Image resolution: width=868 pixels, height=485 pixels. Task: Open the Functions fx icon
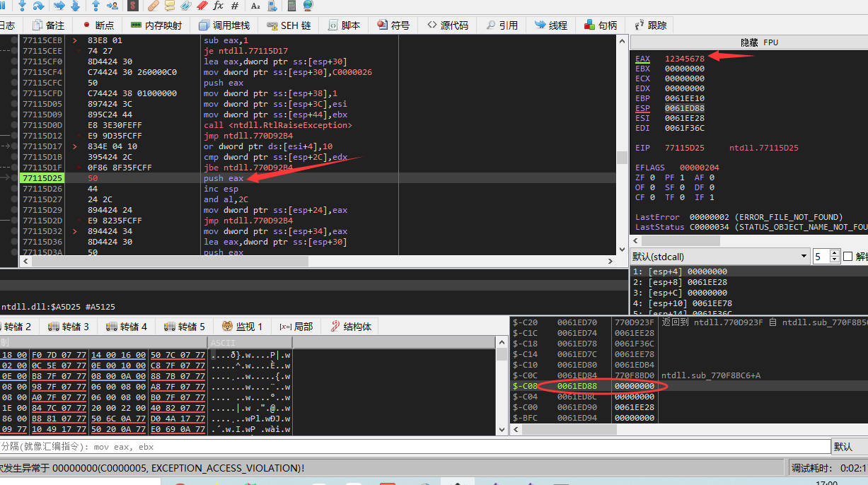[219, 6]
